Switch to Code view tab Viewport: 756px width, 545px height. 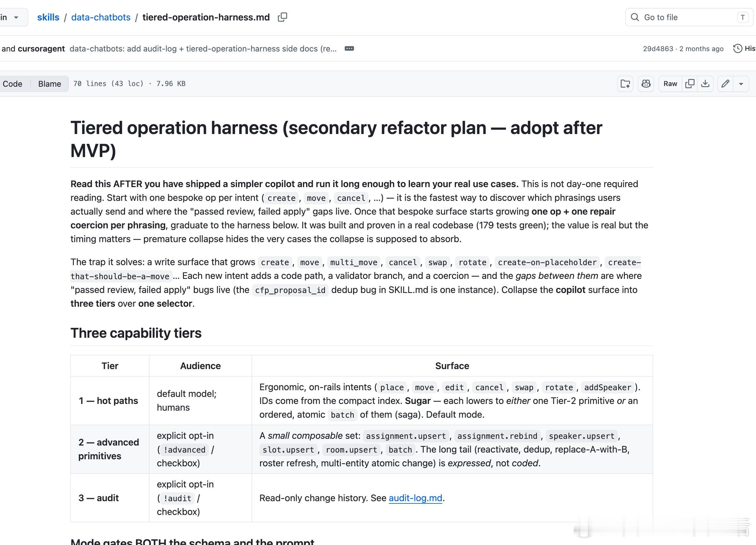point(13,84)
